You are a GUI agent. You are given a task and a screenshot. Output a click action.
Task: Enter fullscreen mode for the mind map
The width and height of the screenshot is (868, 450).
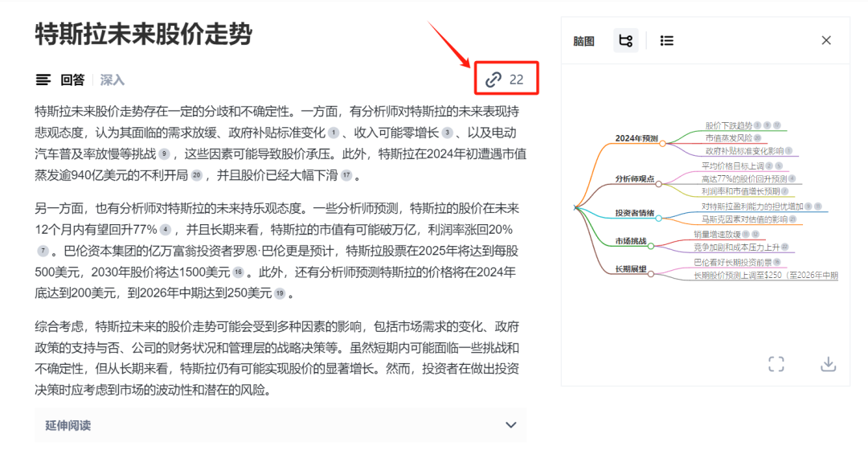(776, 364)
